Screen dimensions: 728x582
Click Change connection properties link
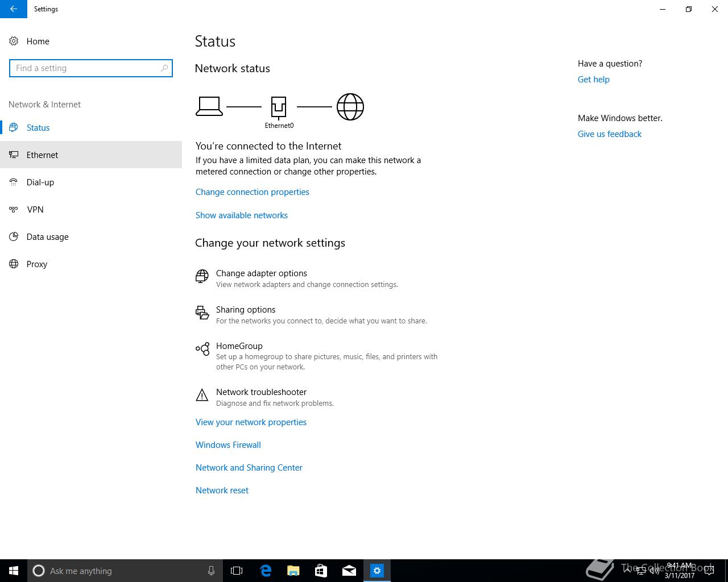(x=253, y=192)
